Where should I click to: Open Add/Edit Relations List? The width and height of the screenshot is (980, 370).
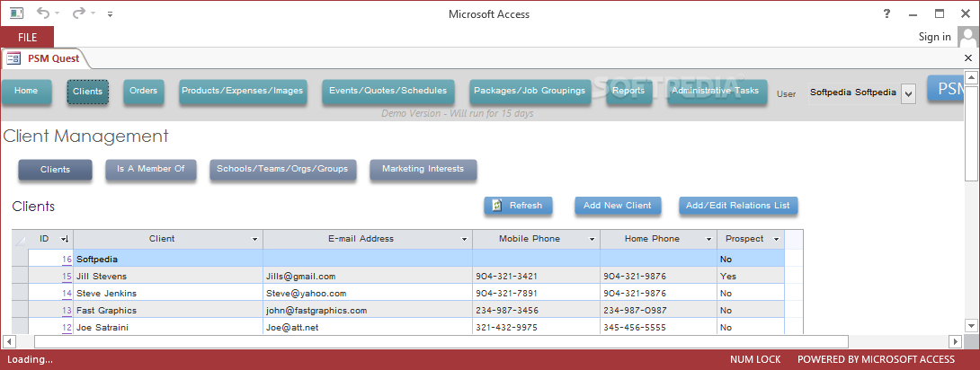pyautogui.click(x=738, y=206)
